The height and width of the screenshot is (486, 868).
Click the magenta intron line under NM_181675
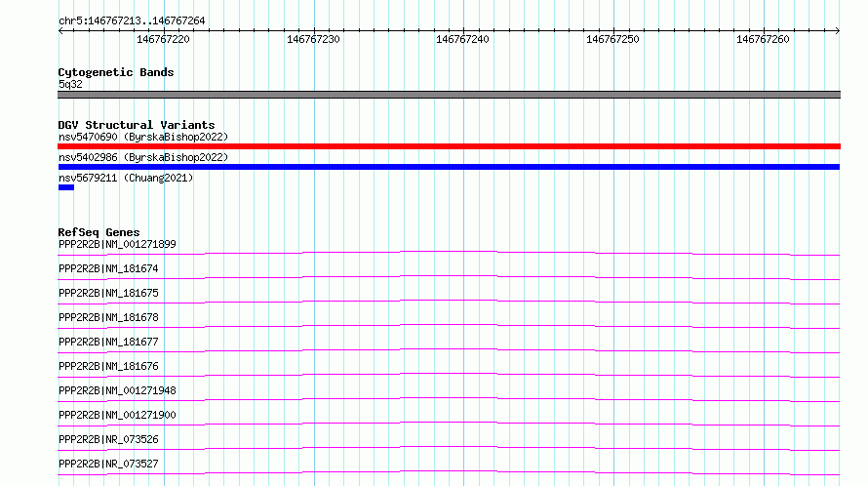[x=449, y=301]
